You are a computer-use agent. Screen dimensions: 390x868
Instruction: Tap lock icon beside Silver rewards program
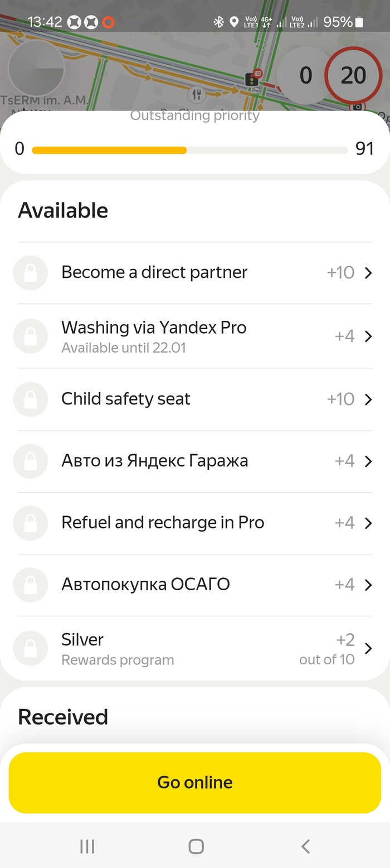(x=31, y=648)
